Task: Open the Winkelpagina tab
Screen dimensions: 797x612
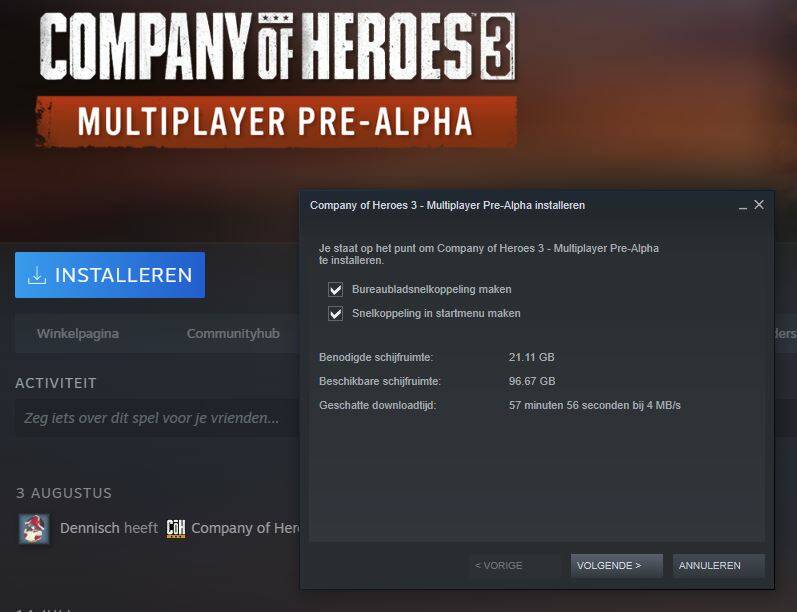Action: click(78, 334)
